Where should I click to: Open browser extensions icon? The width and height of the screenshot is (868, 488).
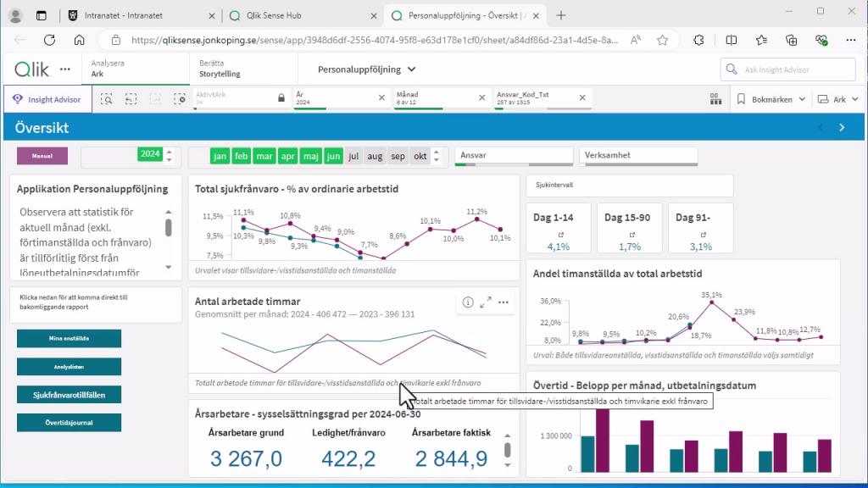[x=698, y=40]
